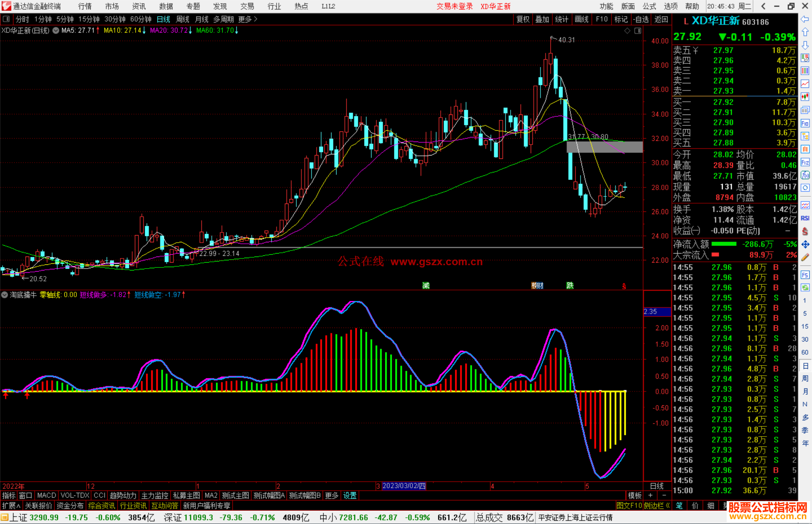The image size is (812, 524).
Task: Click the four-way move arrows icon
Action: pos(805,245)
